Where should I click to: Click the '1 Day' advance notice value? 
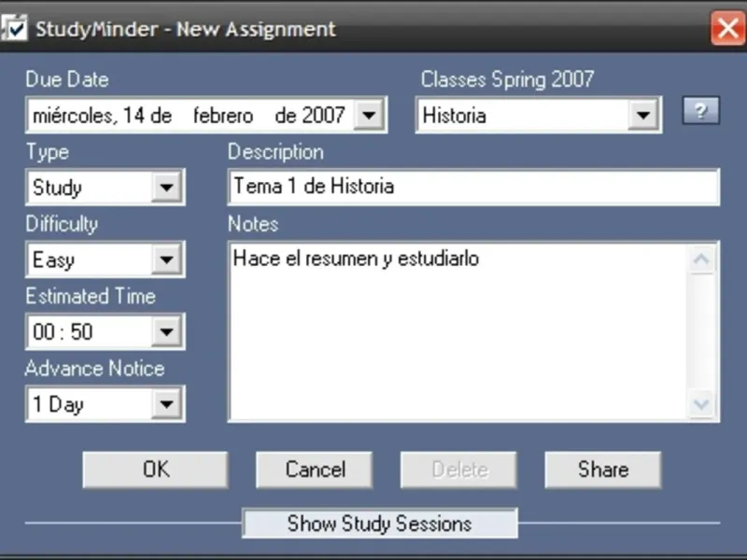tap(58, 404)
